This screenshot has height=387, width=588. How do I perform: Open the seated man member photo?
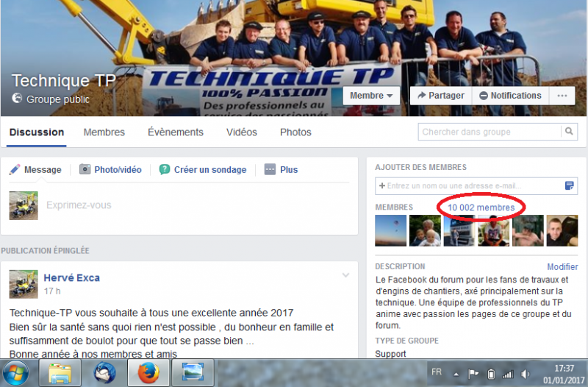[493, 230]
